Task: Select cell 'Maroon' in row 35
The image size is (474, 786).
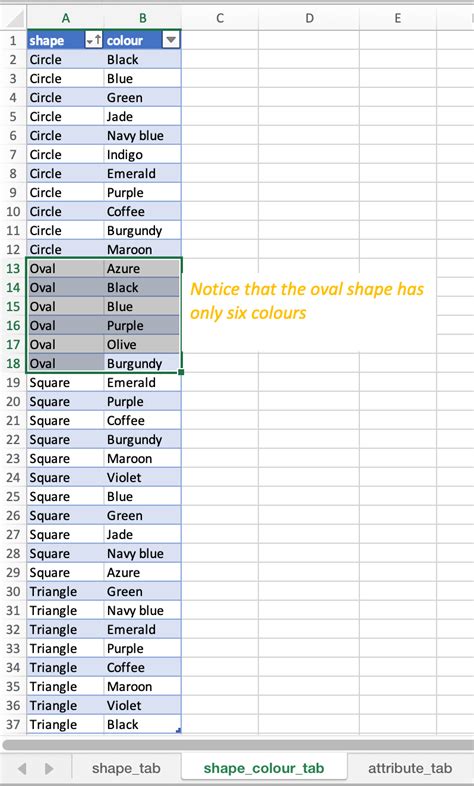Action: (x=143, y=687)
